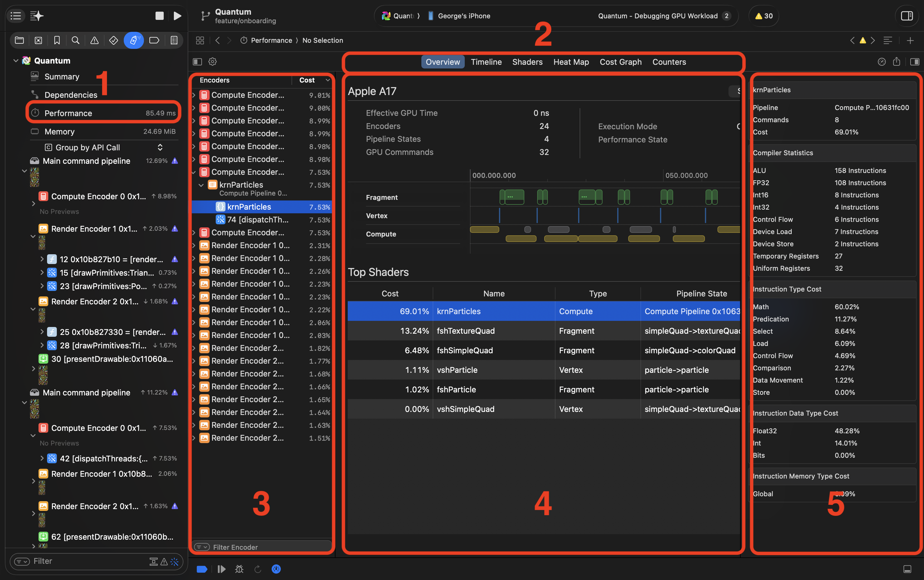Switch to the Heat Map tab
The height and width of the screenshot is (580, 924).
click(571, 62)
